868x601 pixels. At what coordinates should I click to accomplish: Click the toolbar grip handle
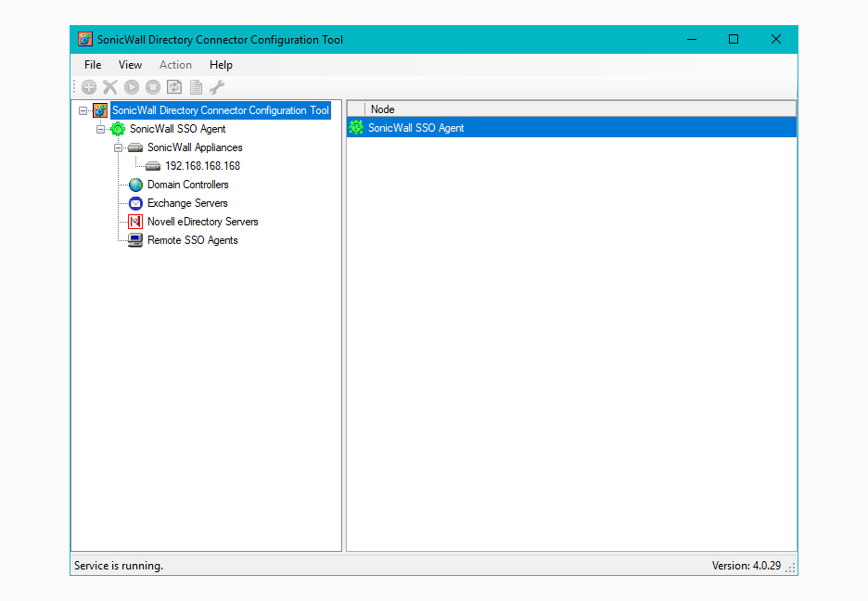point(74,87)
